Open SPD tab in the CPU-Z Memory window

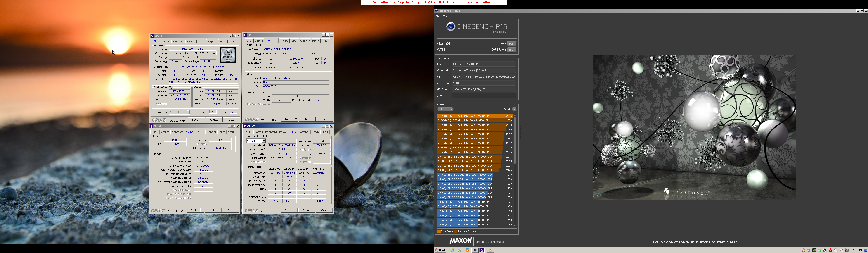pyautogui.click(x=200, y=132)
